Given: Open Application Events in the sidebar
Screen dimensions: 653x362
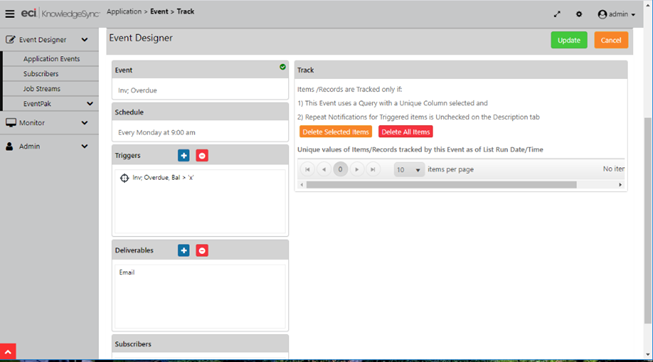Looking at the screenshot, I should (51, 59).
